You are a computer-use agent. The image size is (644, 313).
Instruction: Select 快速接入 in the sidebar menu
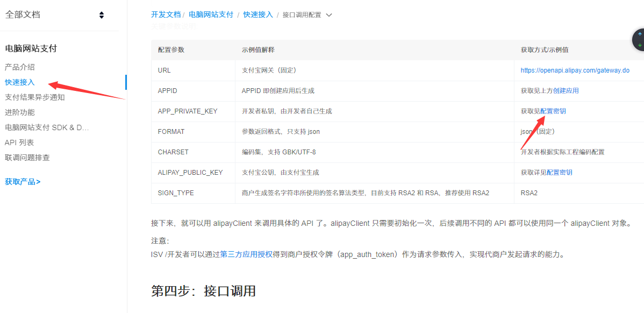[20, 82]
